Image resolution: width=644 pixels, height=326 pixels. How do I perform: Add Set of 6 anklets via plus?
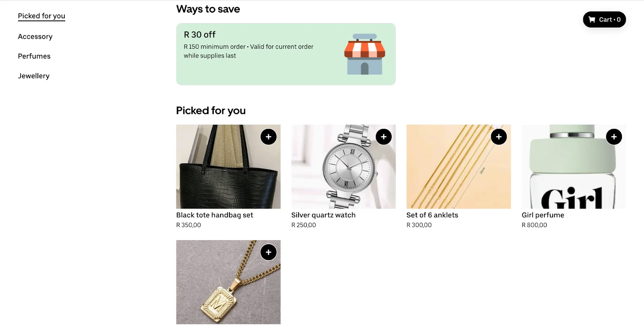tap(499, 137)
